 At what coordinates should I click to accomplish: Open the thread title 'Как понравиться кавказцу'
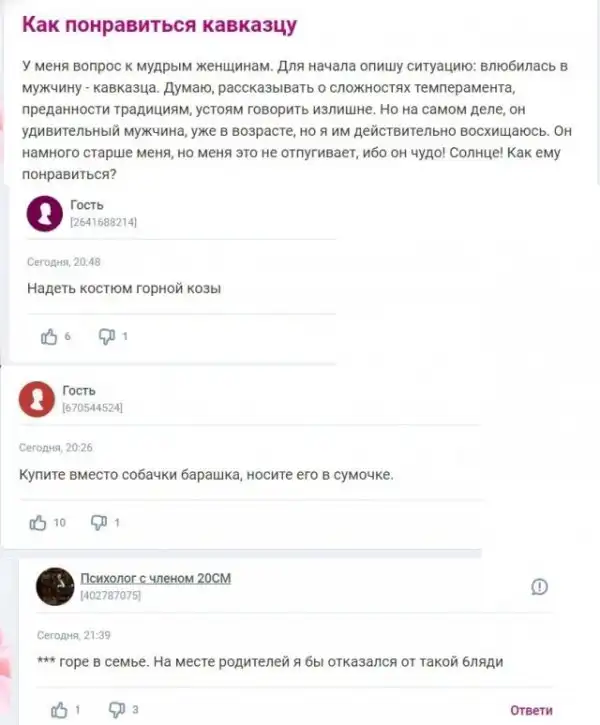(159, 25)
